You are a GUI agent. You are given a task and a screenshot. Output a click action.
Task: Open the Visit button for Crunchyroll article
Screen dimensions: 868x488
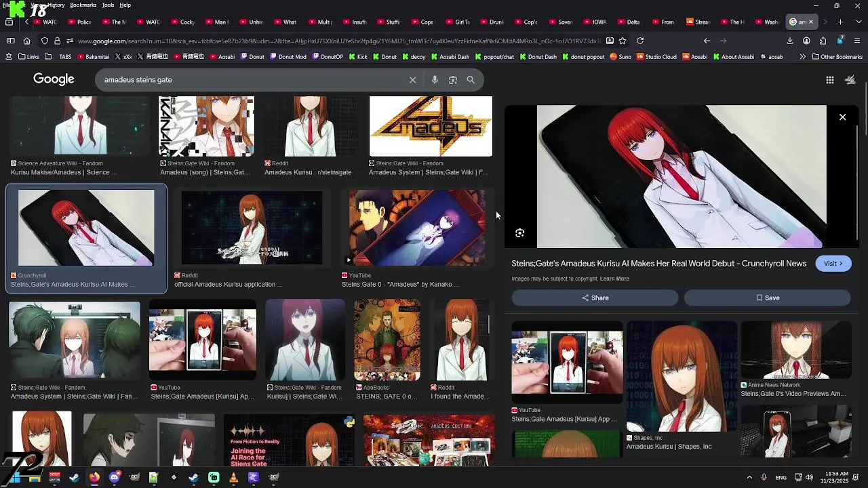pos(833,264)
